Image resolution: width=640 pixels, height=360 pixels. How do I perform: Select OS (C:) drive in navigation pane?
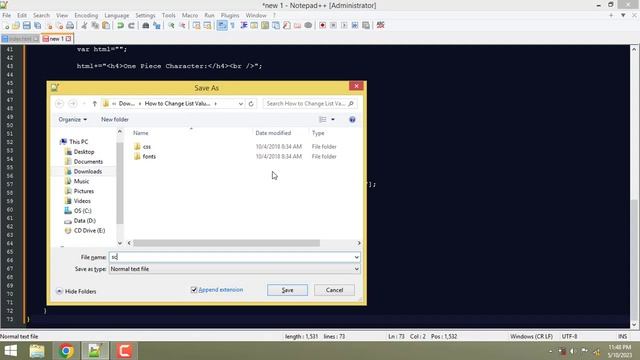tap(82, 211)
